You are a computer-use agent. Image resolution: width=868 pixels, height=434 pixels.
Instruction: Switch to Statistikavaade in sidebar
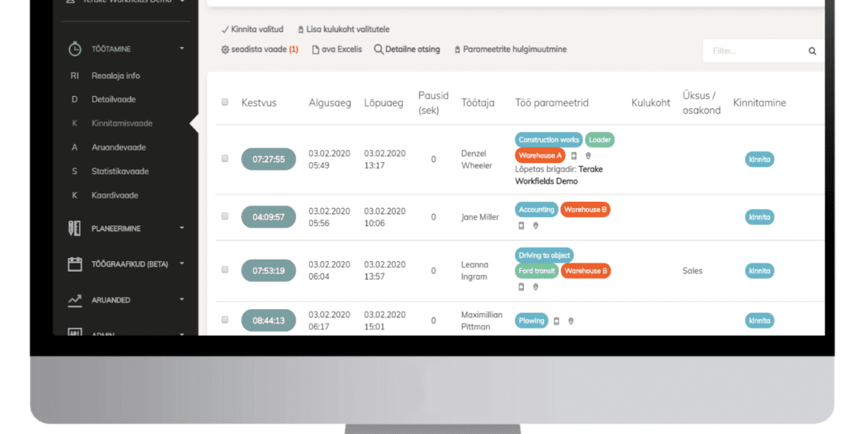[x=120, y=171]
